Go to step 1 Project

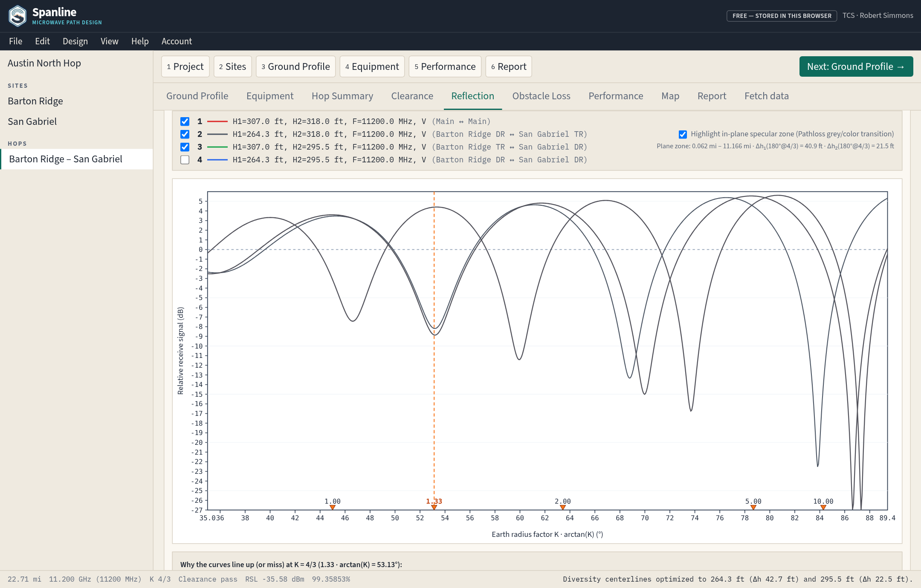click(x=185, y=66)
